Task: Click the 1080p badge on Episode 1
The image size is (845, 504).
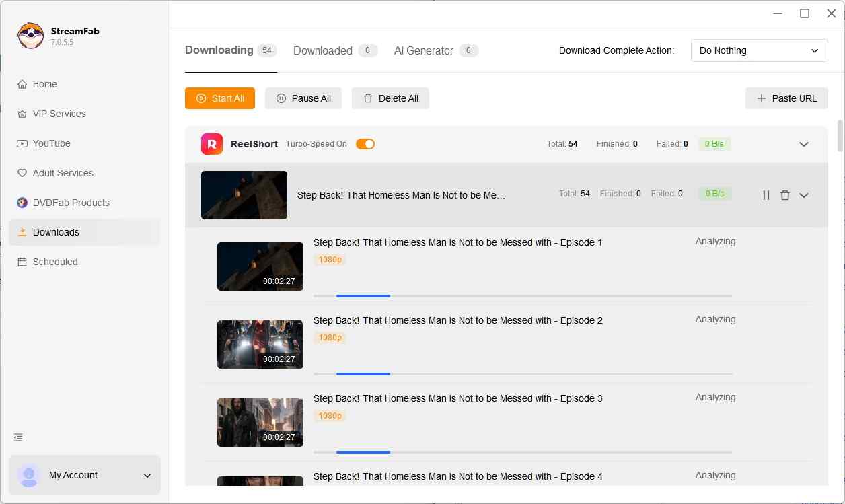Action: point(330,260)
